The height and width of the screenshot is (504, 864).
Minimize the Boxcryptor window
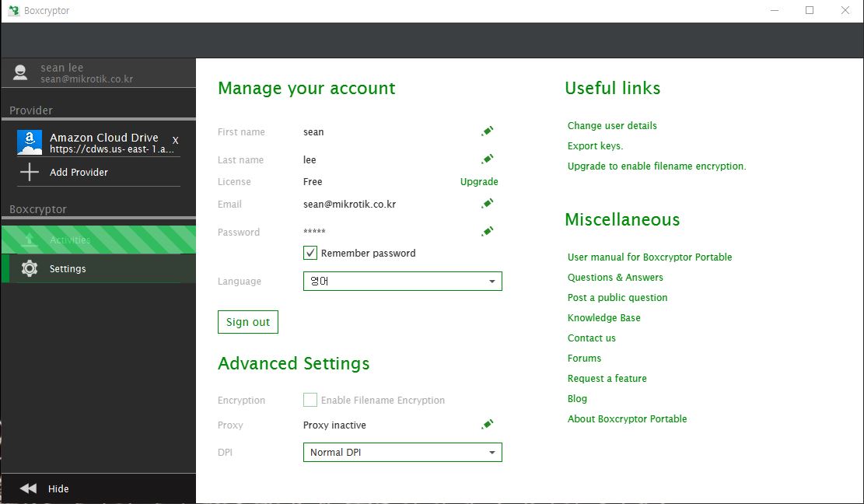point(775,10)
